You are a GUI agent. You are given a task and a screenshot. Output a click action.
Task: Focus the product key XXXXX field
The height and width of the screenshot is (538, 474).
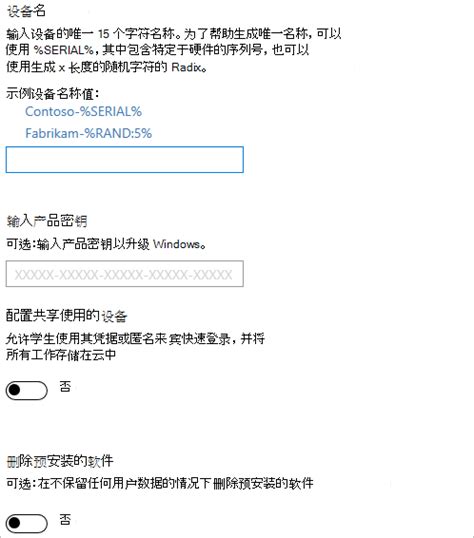tap(125, 274)
